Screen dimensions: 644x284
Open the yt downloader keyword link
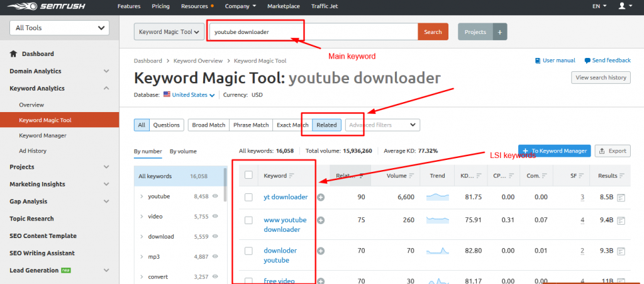pos(286,197)
